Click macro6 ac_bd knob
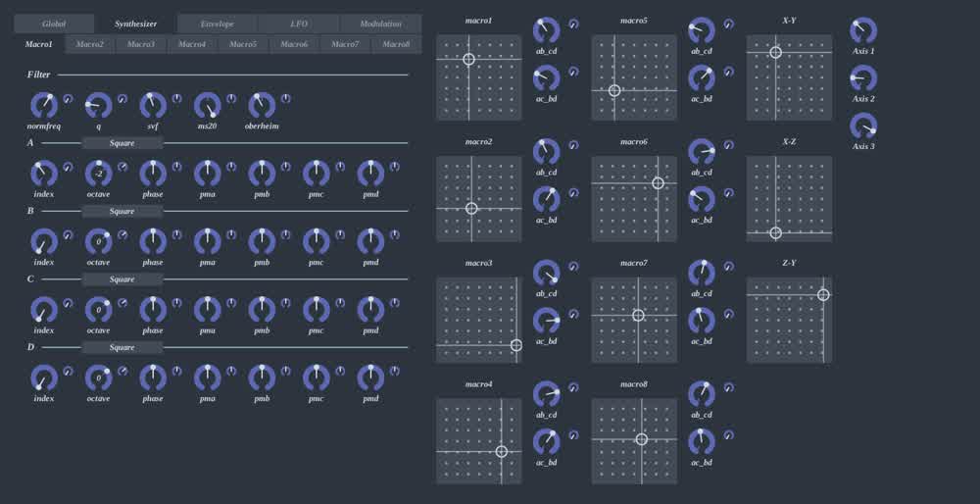 [702, 200]
